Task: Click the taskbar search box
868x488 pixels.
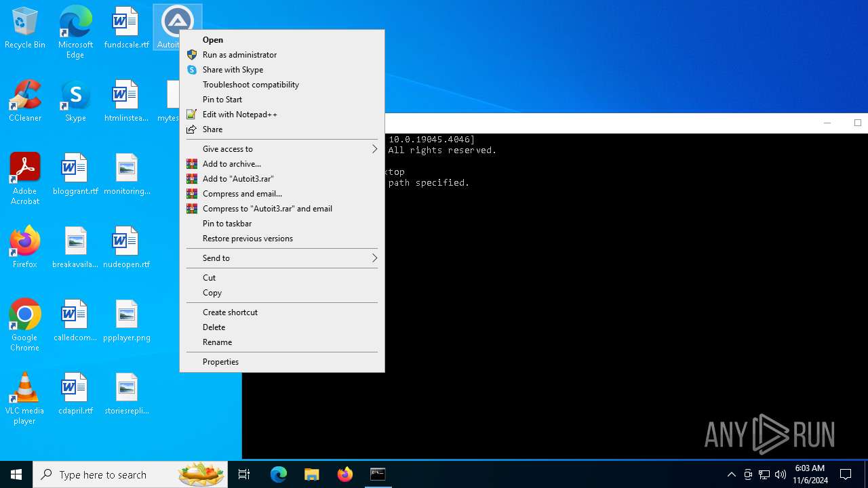Action: [131, 474]
